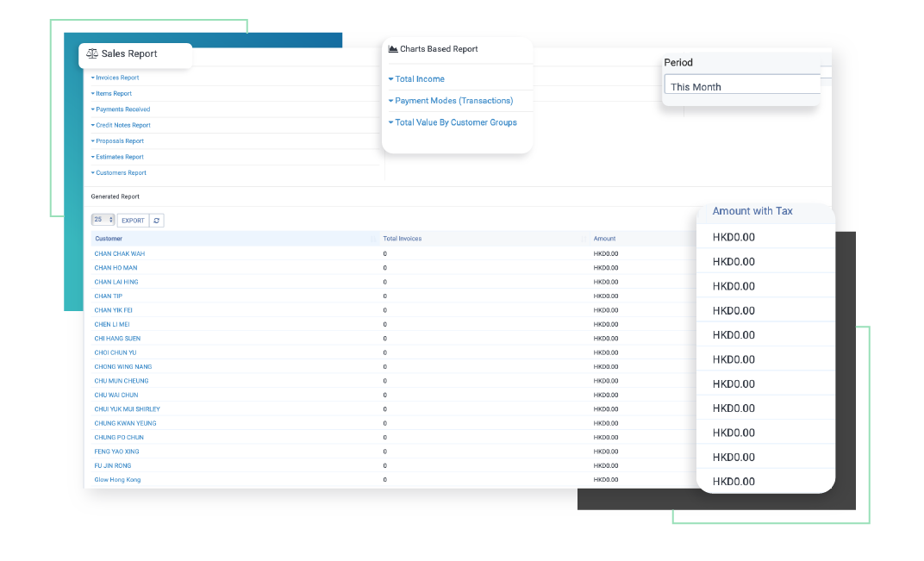This screenshot has width=924, height=561.
Task: Click the area chart icon beside Charts Based Report
Action: click(393, 49)
